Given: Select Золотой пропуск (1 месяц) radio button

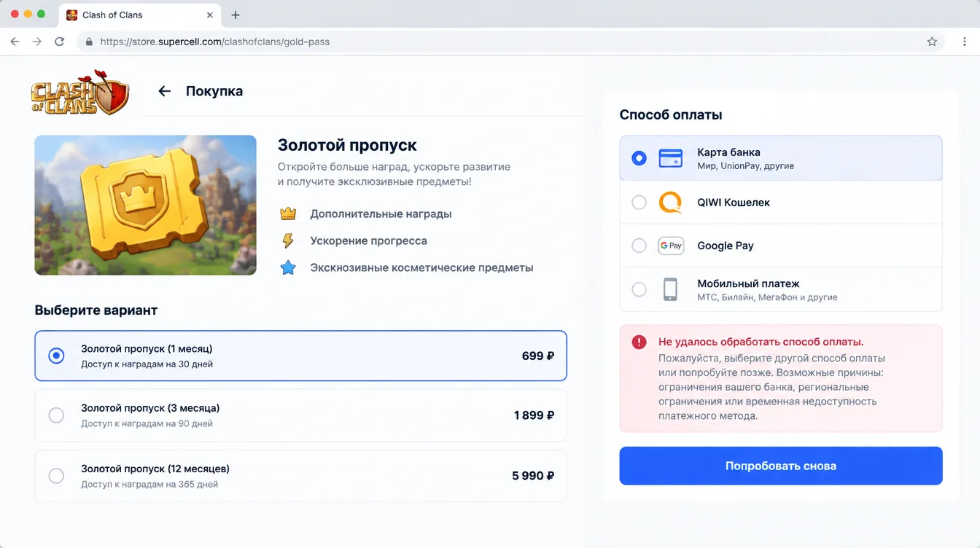Looking at the screenshot, I should click(x=56, y=356).
